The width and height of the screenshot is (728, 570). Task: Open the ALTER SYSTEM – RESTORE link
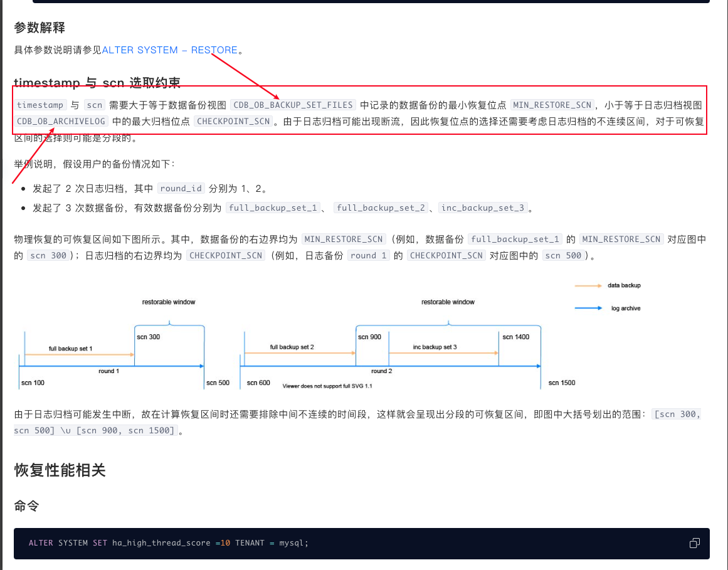point(169,50)
